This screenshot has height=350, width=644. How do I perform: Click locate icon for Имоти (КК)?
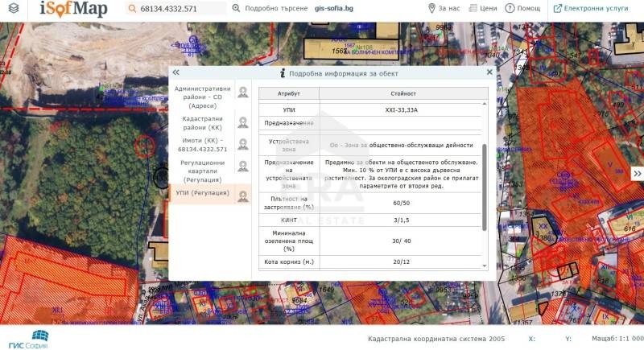[242, 144]
